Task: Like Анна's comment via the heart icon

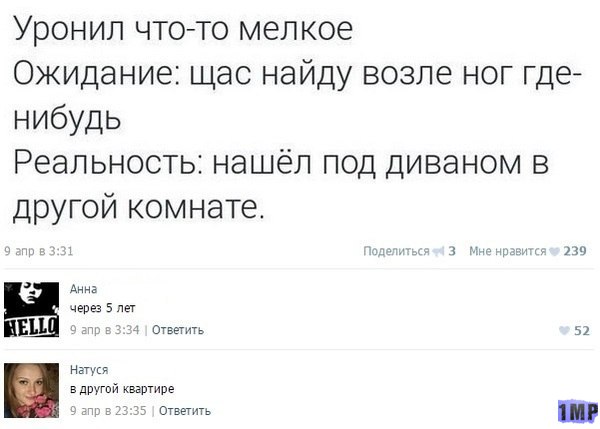Action: (565, 330)
